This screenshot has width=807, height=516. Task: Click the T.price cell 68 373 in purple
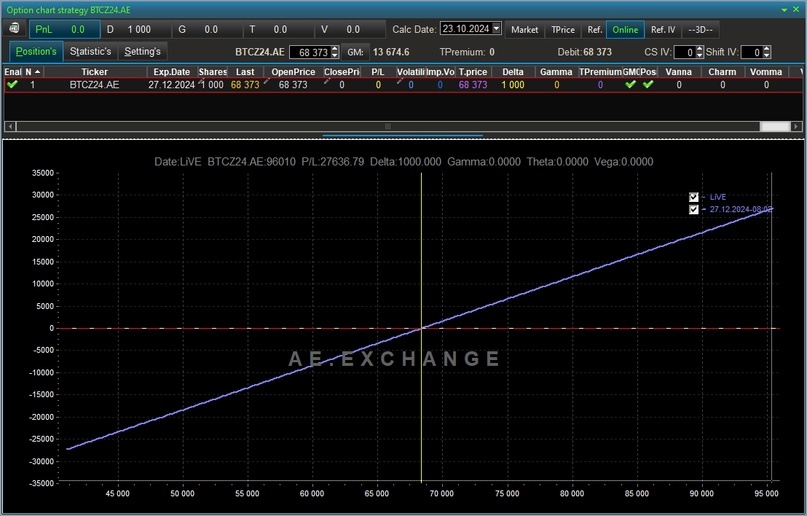pyautogui.click(x=472, y=84)
